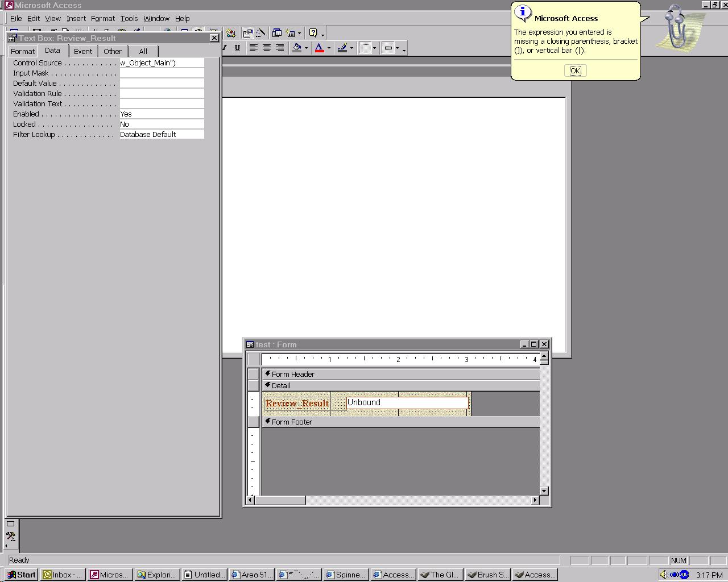Open the Edit menu
The width and height of the screenshot is (728, 582).
[x=34, y=18]
